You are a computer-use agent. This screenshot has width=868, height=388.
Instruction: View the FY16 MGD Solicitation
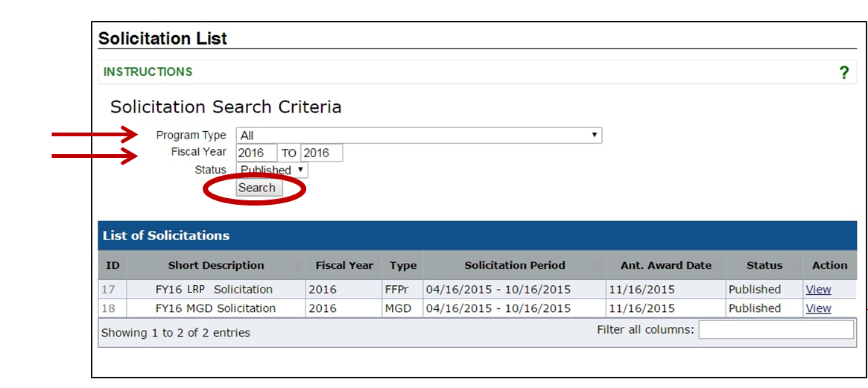pyautogui.click(x=818, y=308)
